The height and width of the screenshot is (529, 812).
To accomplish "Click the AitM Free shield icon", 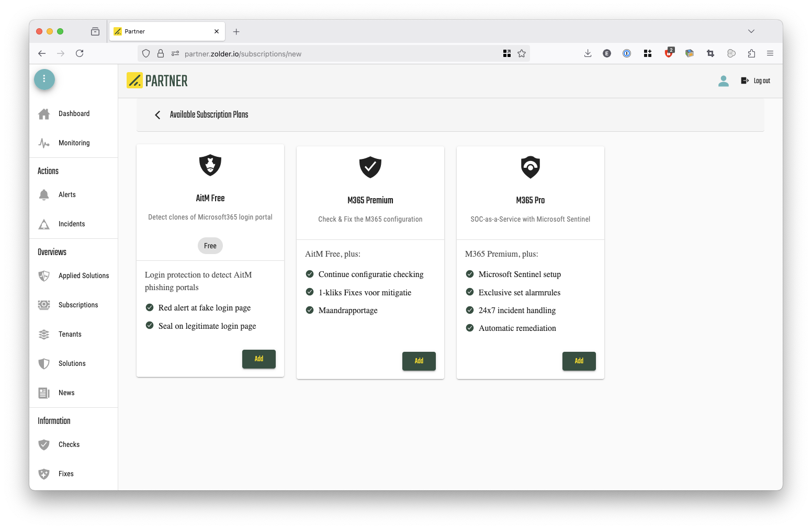I will coord(210,165).
